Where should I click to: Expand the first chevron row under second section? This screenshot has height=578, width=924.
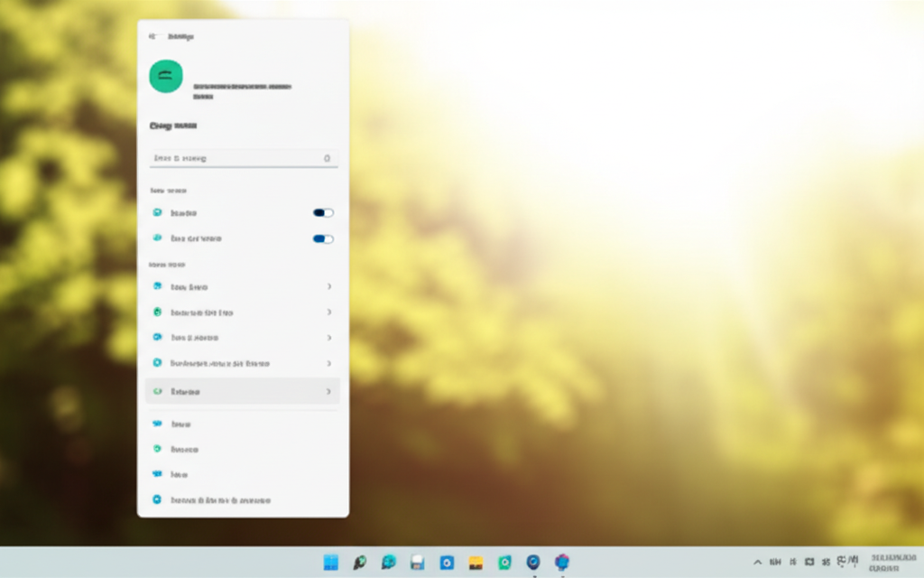click(328, 287)
